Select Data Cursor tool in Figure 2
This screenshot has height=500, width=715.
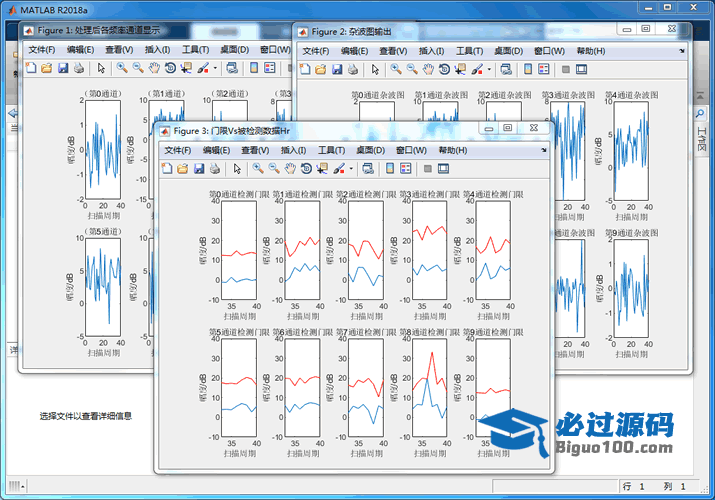(460, 69)
